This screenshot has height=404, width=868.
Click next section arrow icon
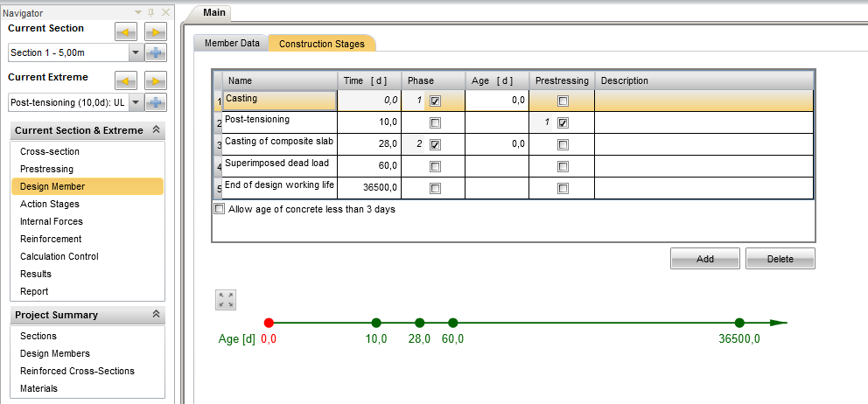[156, 32]
